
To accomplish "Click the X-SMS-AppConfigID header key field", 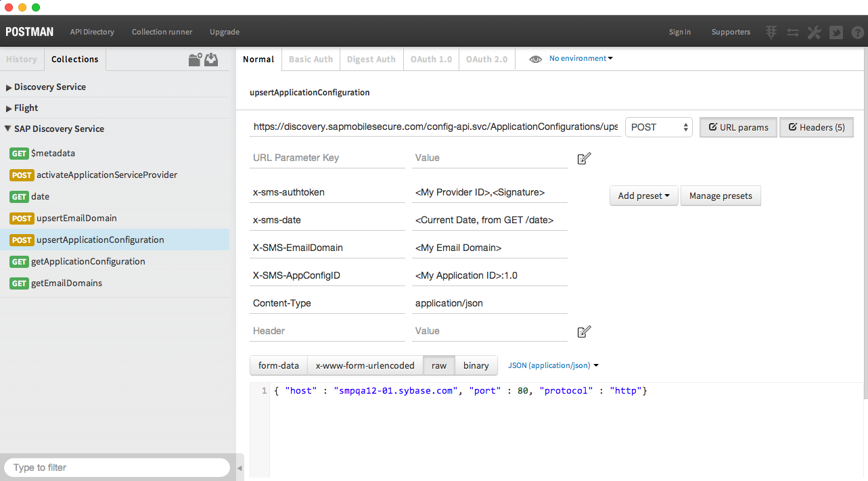I will click(x=327, y=276).
